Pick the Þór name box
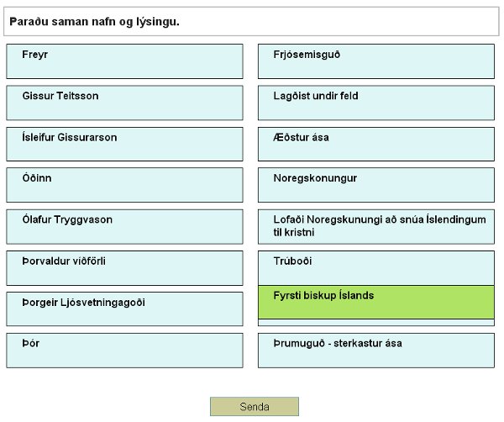 click(124, 350)
